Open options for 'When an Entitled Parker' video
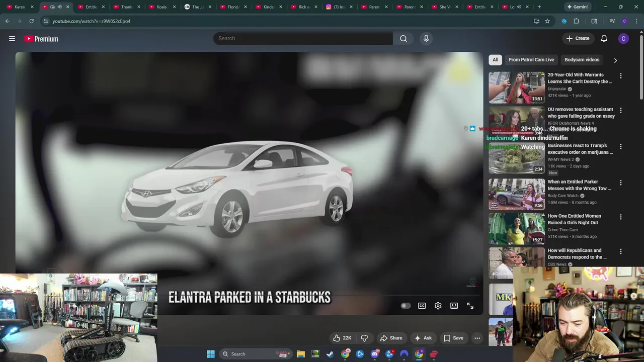 click(620, 183)
